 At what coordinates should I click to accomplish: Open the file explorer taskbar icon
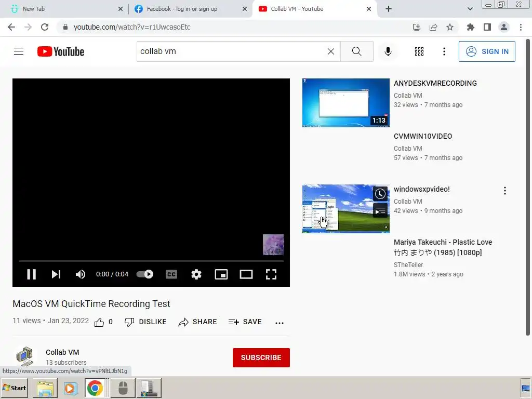pyautogui.click(x=45, y=388)
